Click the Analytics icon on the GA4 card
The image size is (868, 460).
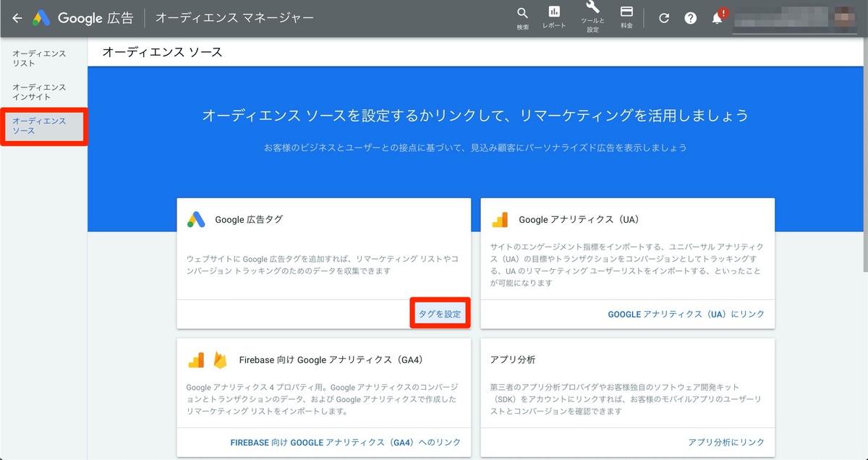(x=196, y=360)
